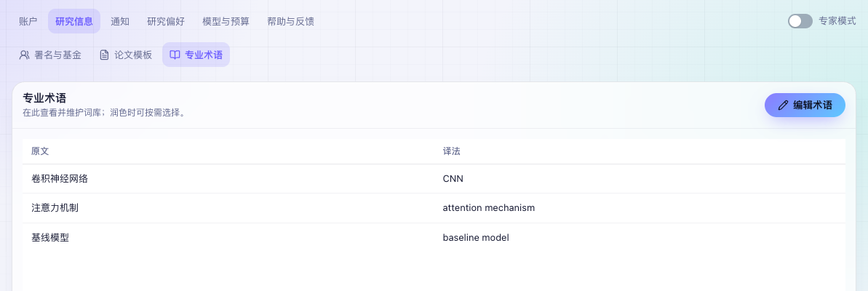Click the 译法 column header

tap(640, 151)
